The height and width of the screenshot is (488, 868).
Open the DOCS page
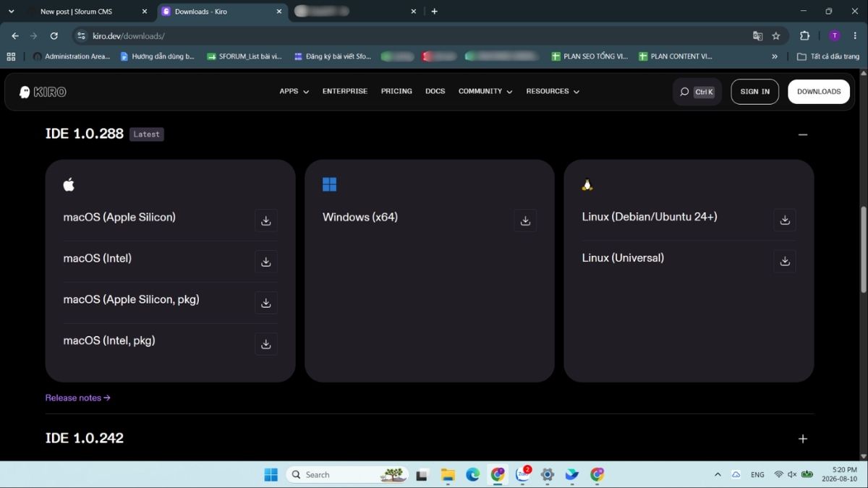click(x=435, y=91)
